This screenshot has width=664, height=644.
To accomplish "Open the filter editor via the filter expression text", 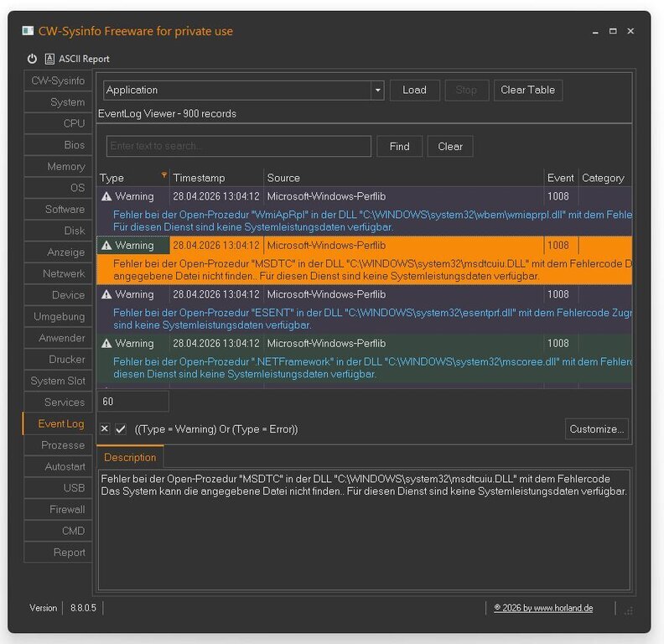I will (x=216, y=429).
